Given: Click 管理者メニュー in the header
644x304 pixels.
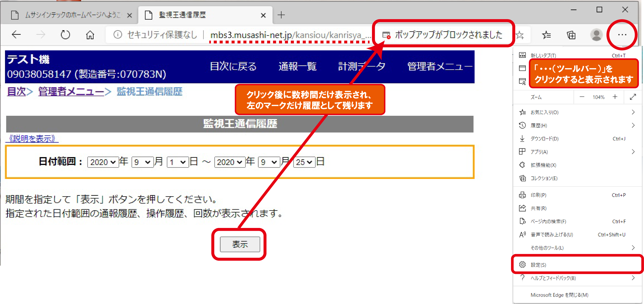Looking at the screenshot, I should (440, 66).
